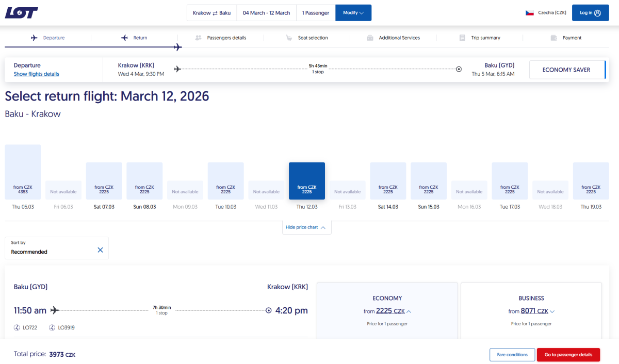Expand Economy fare from 2225 CZK
Viewport: 619px width, 364px height.
tap(387, 311)
